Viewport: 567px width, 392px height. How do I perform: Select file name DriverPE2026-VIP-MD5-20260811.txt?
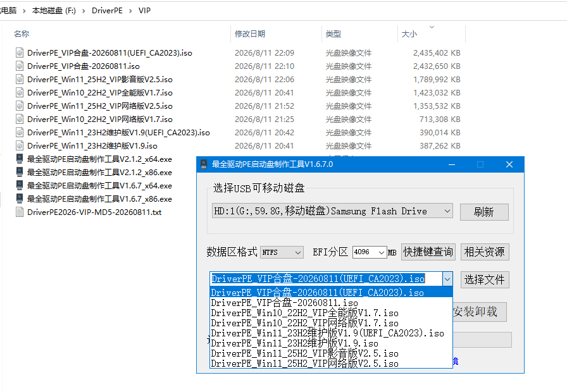coord(94,212)
